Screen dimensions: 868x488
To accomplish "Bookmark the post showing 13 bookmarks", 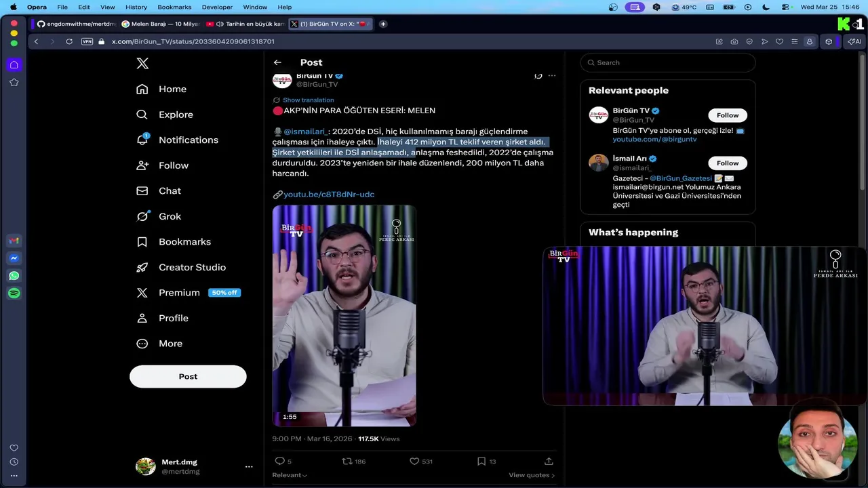I will 481,461.
